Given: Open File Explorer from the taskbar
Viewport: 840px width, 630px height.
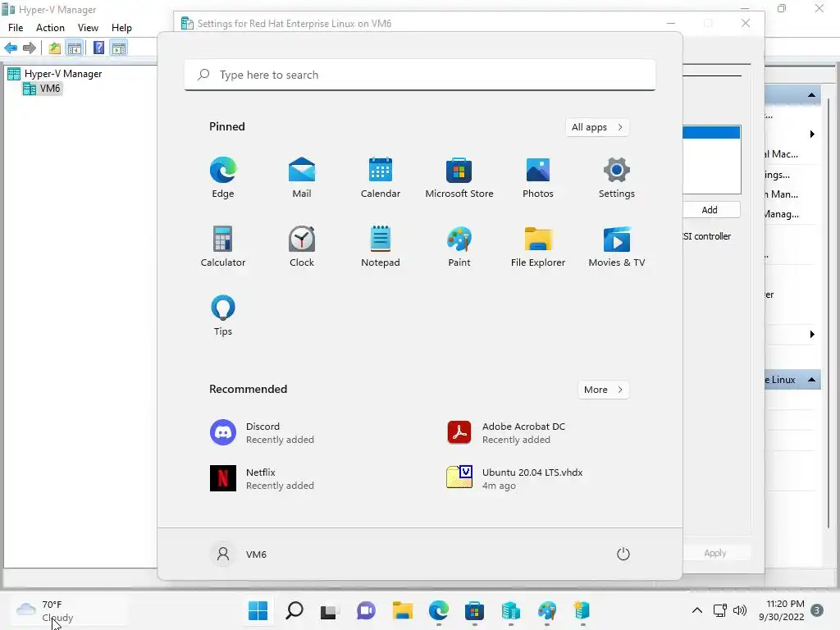Looking at the screenshot, I should pyautogui.click(x=402, y=610).
